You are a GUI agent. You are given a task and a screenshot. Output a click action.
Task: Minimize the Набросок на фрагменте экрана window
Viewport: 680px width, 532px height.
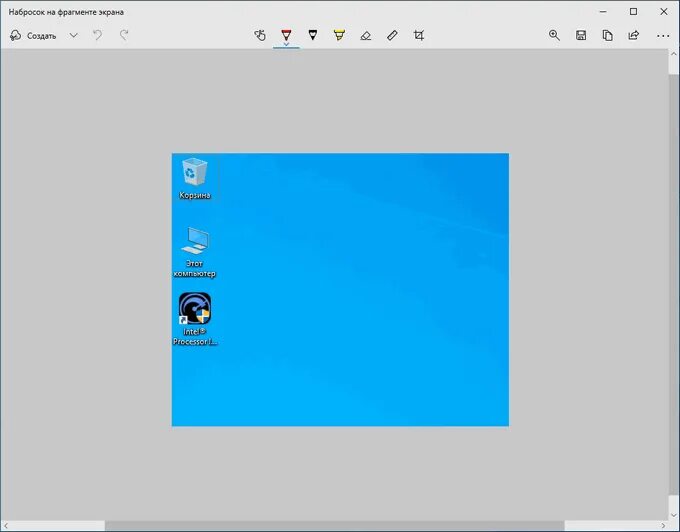pyautogui.click(x=603, y=12)
